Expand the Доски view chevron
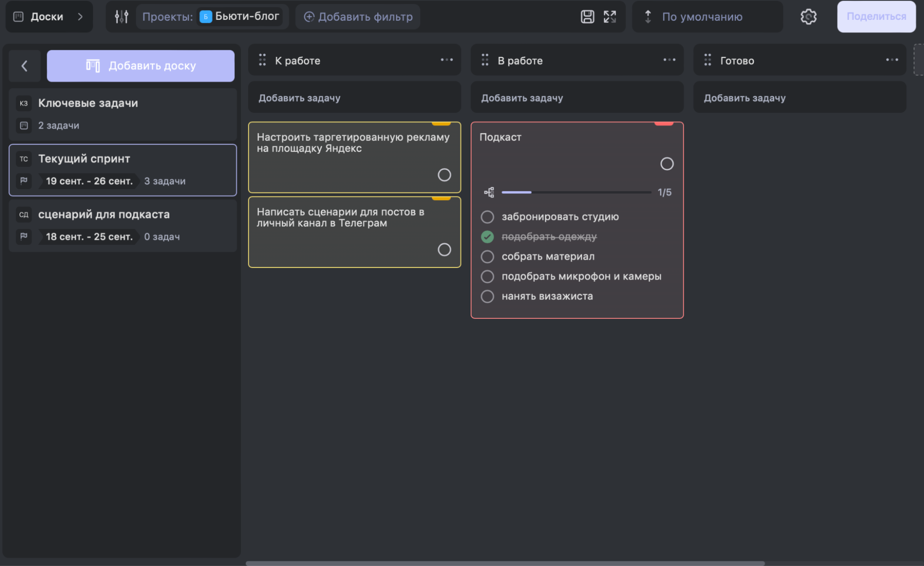This screenshot has height=566, width=924. pos(80,17)
